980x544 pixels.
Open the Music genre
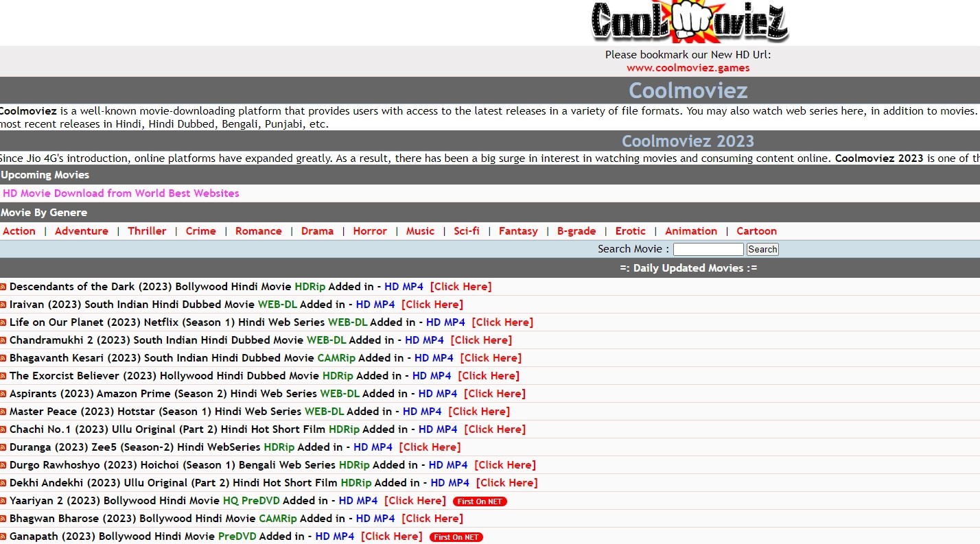[420, 231]
